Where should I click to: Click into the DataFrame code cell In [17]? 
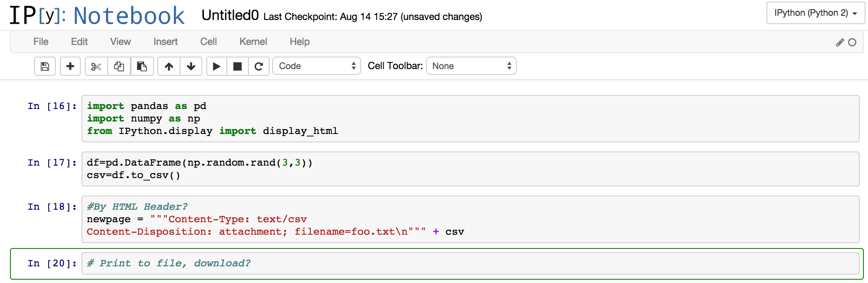(x=471, y=169)
